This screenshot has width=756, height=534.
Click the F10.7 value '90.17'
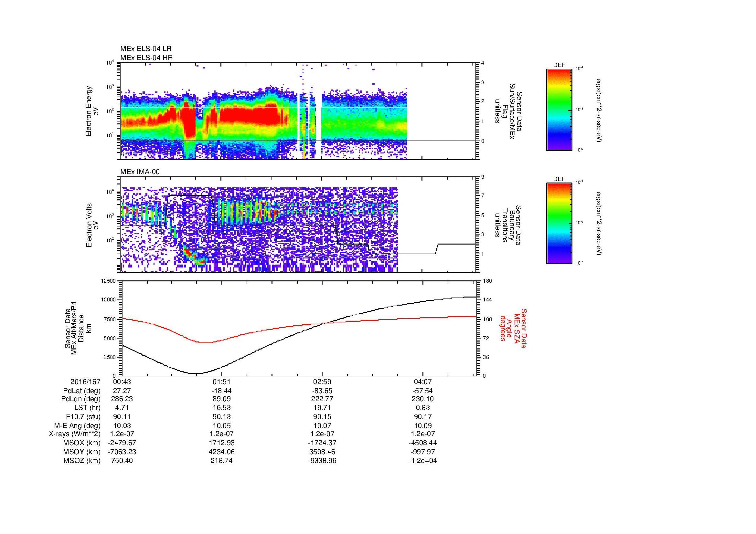coord(422,416)
